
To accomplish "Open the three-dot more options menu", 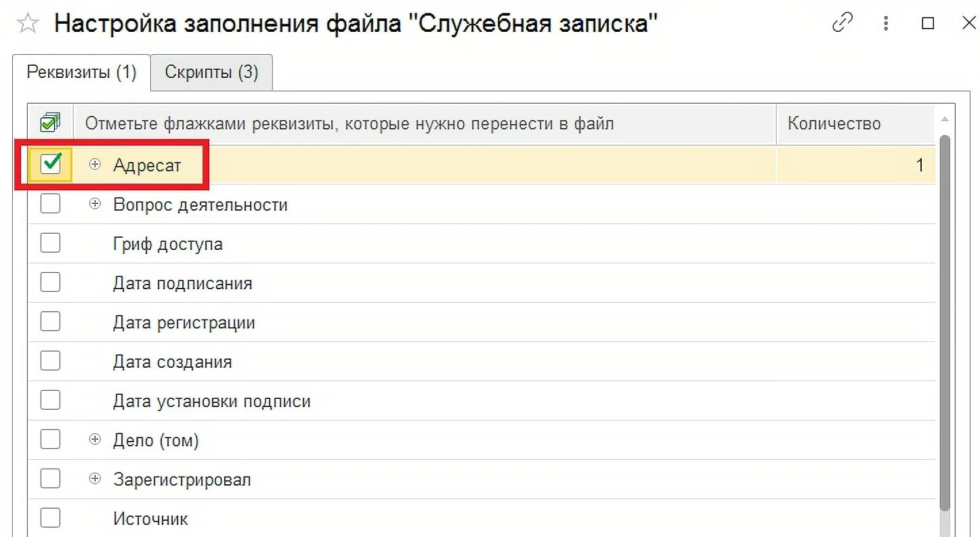I will (886, 24).
